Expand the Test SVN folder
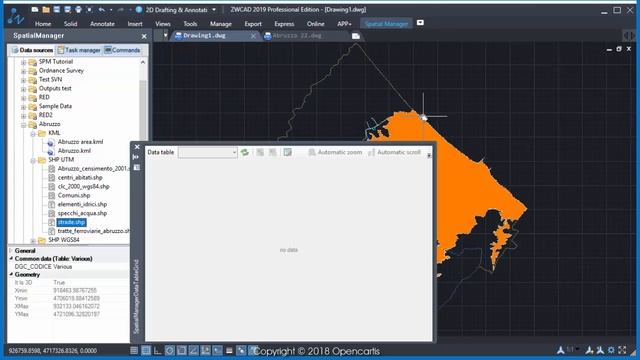 23,80
